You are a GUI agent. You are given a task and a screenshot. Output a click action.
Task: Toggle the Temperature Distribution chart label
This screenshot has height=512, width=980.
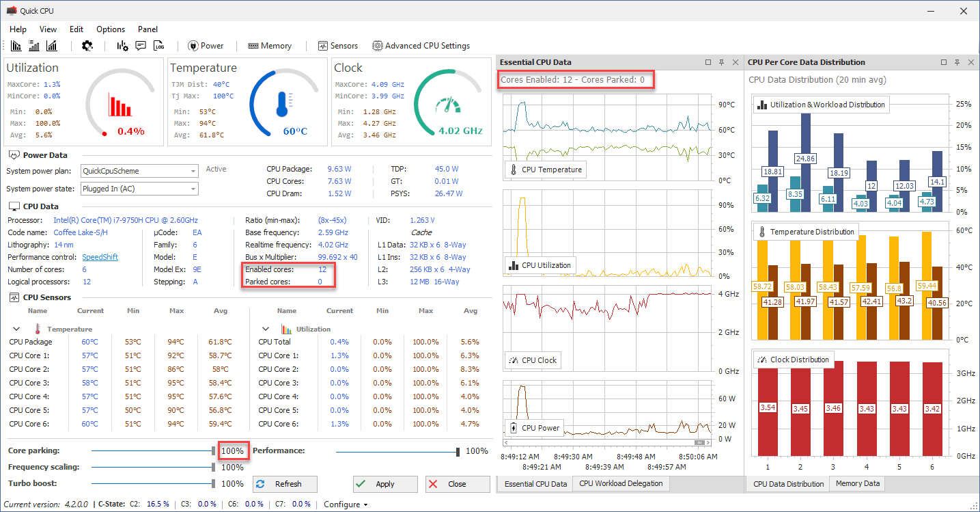point(806,231)
